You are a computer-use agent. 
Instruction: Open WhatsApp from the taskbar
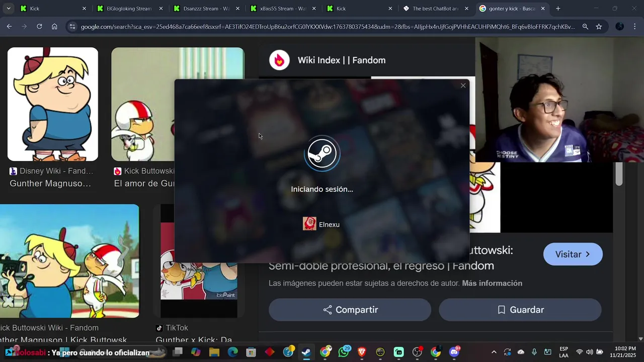click(344, 352)
